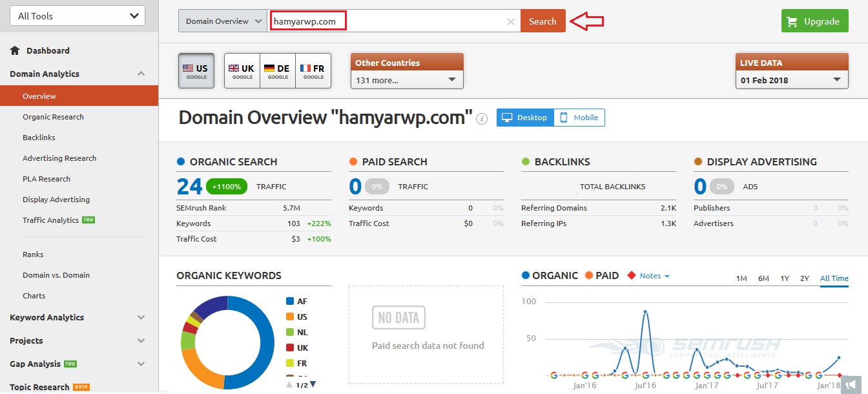Open Advertising Research in sidebar
868x394 pixels.
pos(59,158)
